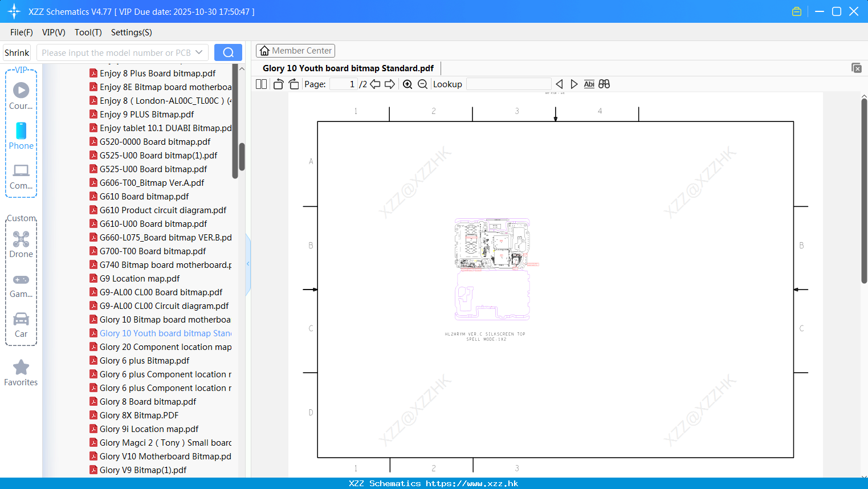Toggle the Abi text match option
The width and height of the screenshot is (868, 489).
coord(589,84)
